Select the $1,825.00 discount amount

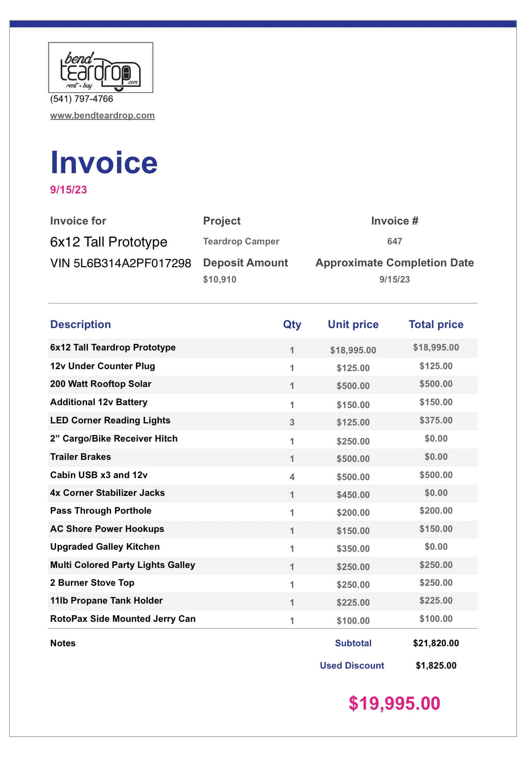[436, 666]
